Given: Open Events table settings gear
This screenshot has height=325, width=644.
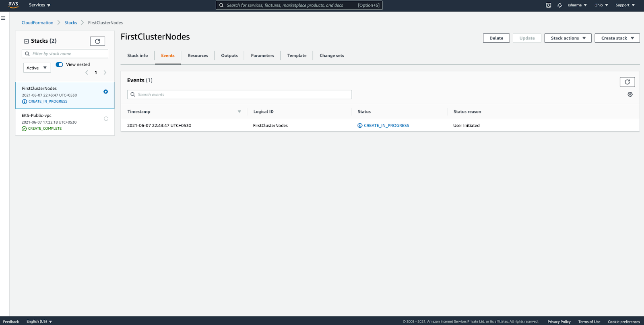Looking at the screenshot, I should 630,94.
